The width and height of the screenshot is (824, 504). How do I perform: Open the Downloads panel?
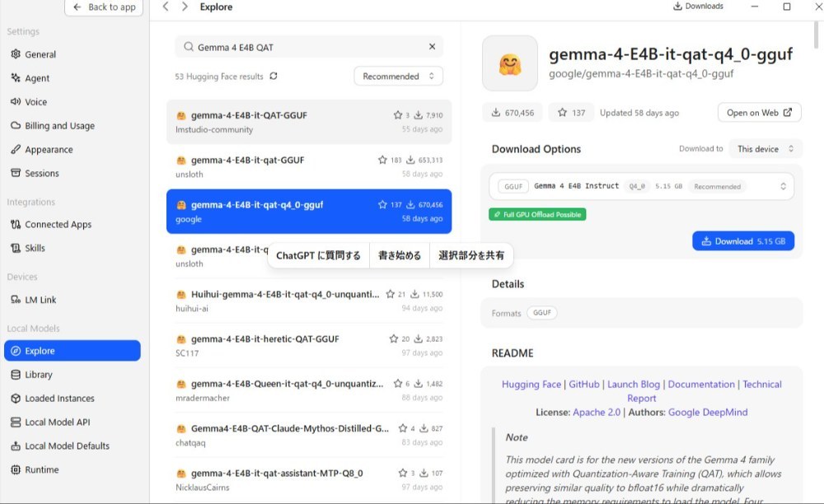pyautogui.click(x=699, y=7)
